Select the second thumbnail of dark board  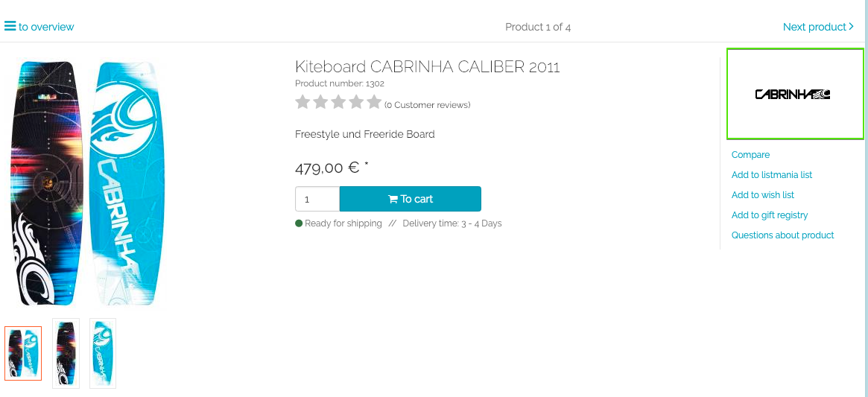(x=66, y=353)
